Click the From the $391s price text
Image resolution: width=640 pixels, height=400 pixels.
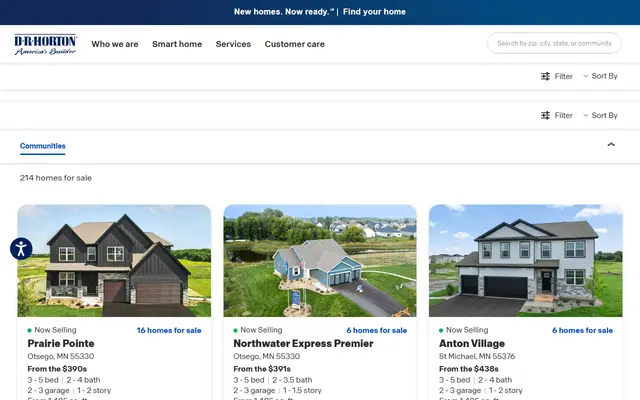(262, 369)
